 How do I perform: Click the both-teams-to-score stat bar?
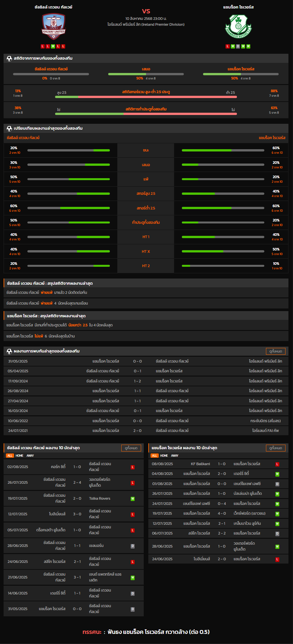click(x=146, y=114)
